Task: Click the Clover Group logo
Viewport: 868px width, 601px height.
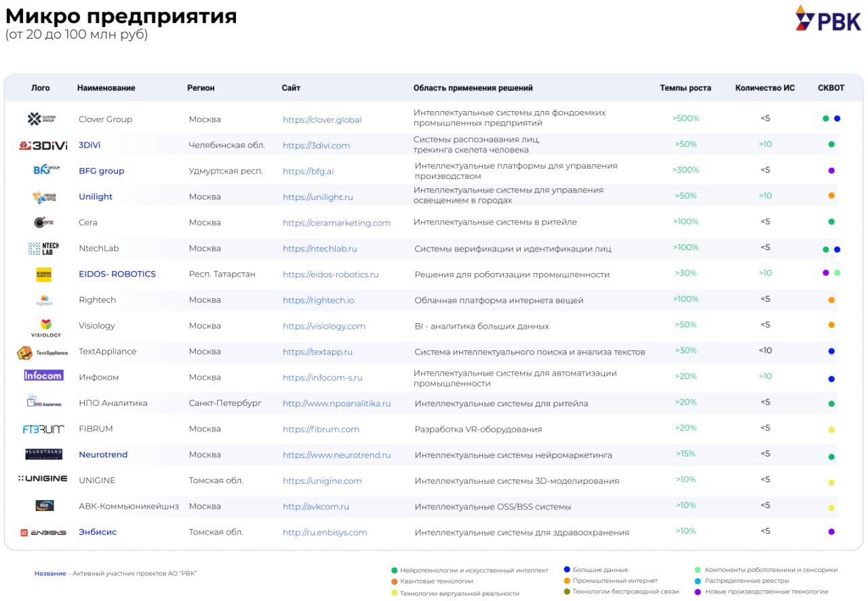Action: click(x=41, y=119)
